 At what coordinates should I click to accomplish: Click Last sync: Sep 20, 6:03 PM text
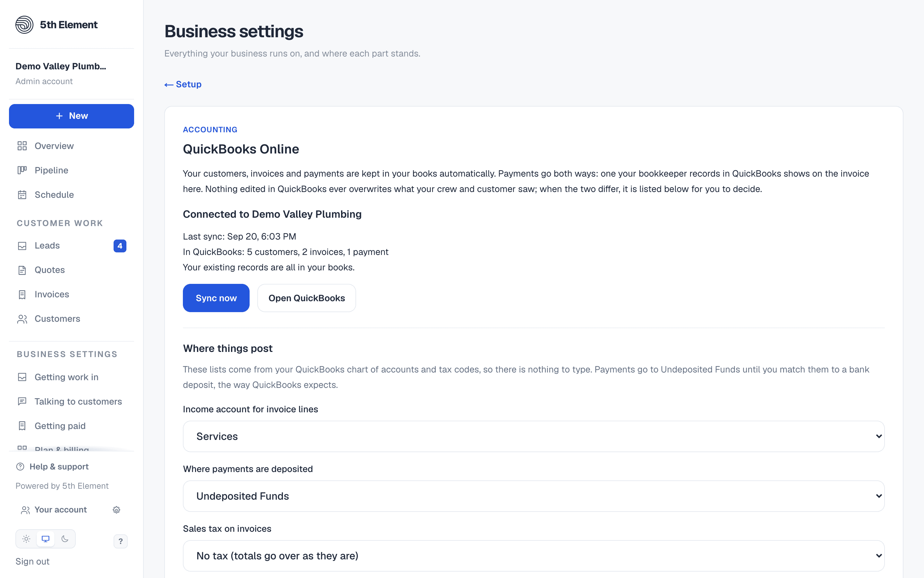(x=239, y=237)
